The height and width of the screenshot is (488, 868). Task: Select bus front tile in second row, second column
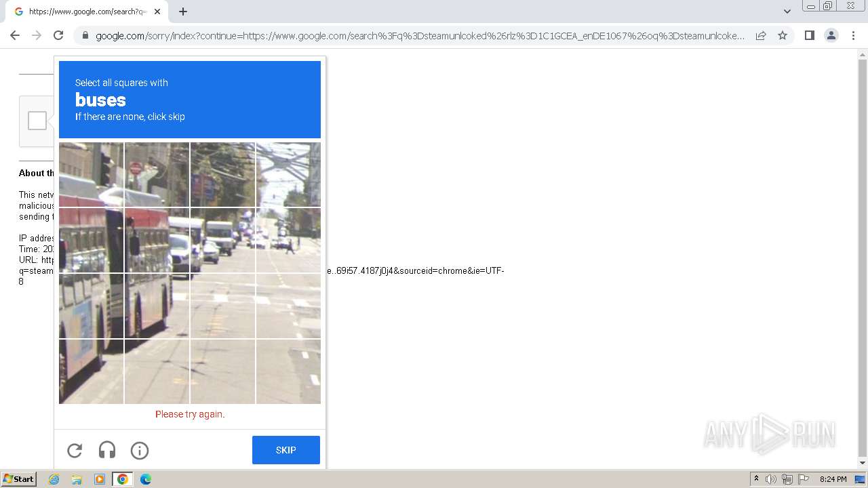157,241
